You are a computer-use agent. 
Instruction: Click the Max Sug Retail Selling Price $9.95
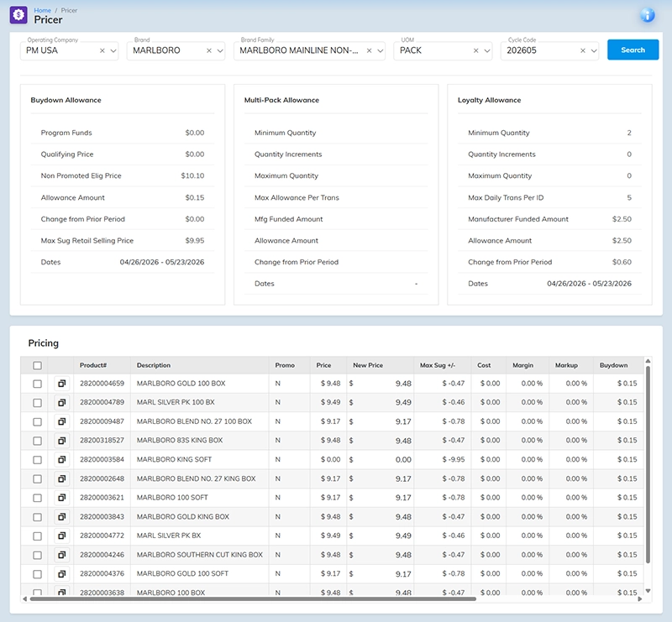[x=195, y=240]
